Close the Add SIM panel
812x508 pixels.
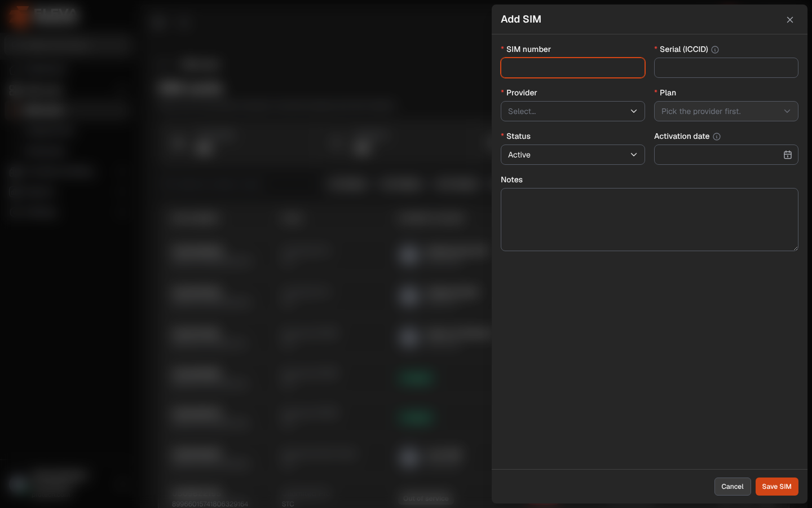click(x=790, y=20)
